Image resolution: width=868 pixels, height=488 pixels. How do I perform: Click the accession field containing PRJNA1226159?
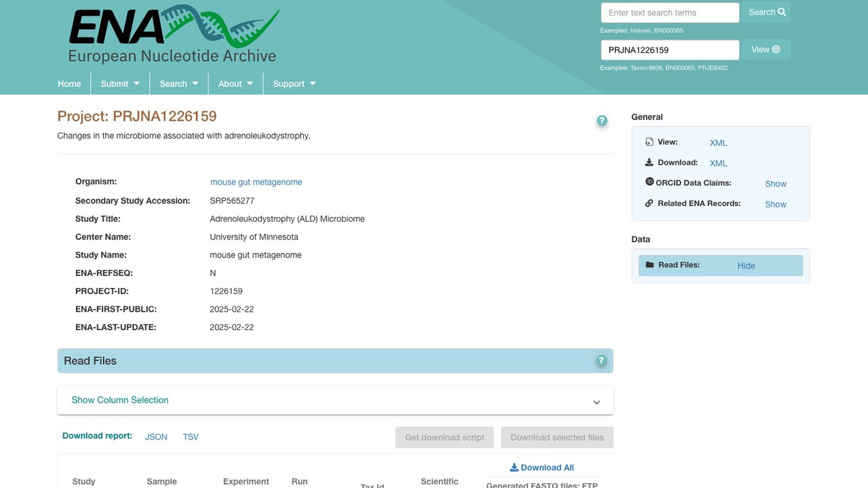pos(670,50)
